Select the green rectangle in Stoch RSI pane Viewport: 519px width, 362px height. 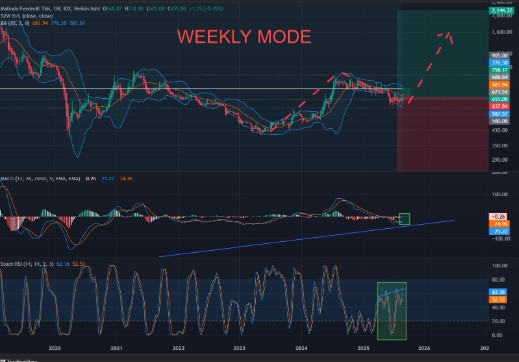point(392,311)
